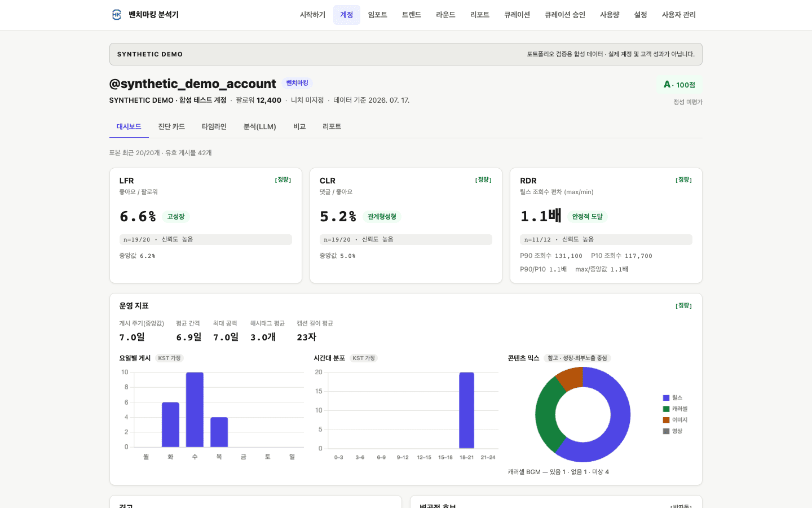Open 사용자 관리 in the navigation
Image resolution: width=812 pixels, height=508 pixels.
[x=679, y=15]
